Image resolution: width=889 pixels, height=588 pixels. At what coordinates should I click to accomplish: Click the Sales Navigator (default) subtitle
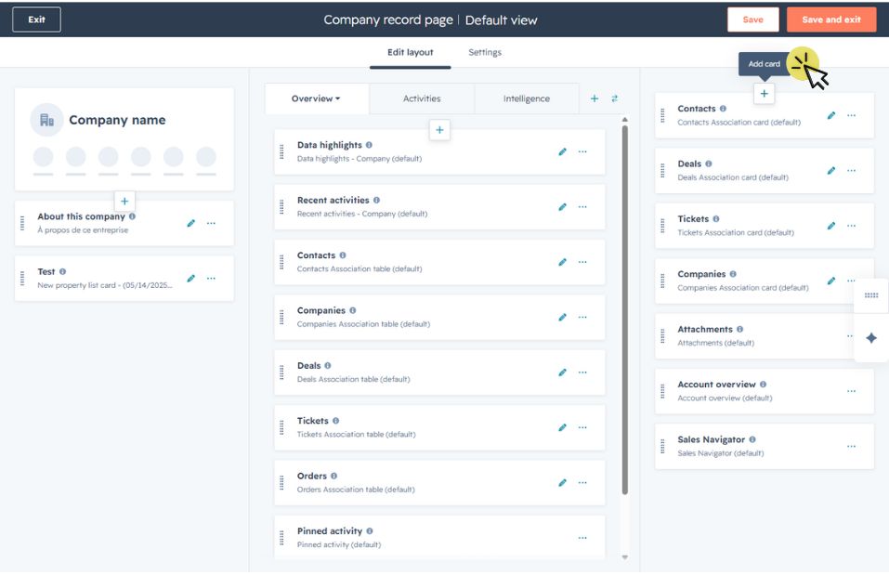[721, 453]
